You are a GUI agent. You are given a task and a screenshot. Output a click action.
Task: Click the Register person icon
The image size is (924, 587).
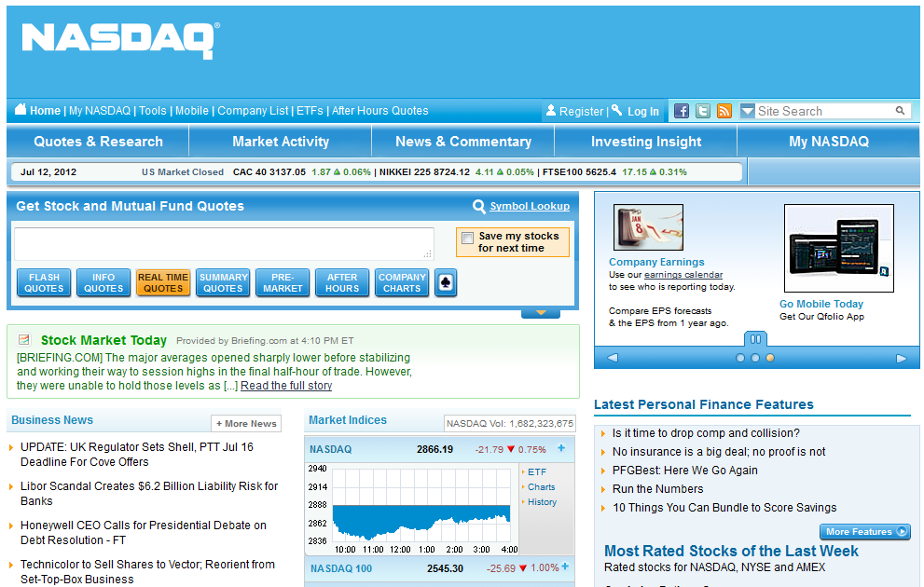[551, 110]
